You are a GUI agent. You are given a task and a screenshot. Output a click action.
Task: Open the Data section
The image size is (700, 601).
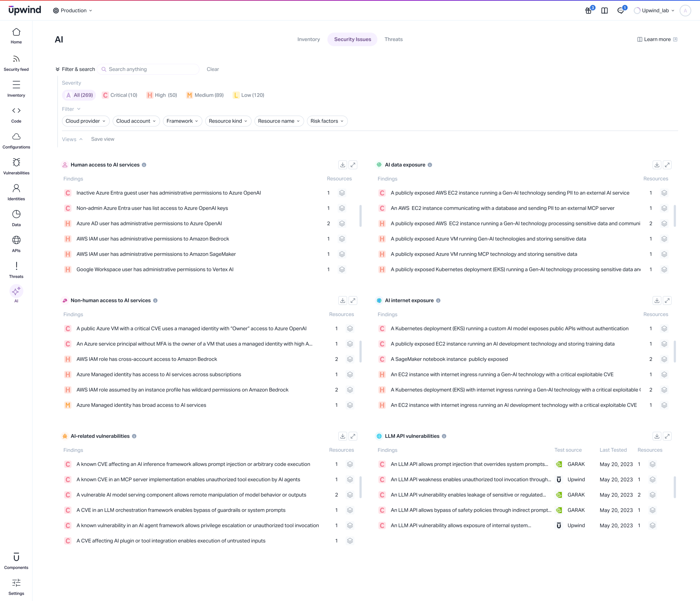tap(16, 218)
